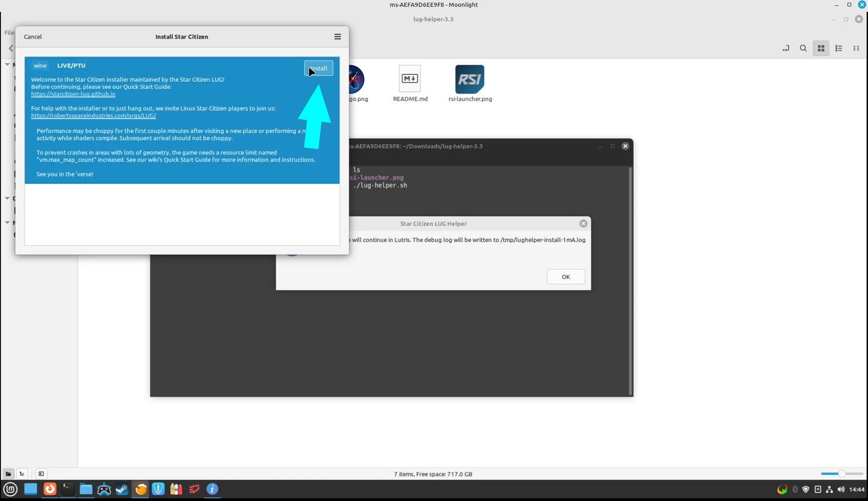This screenshot has width=868, height=501.
Task: Switch to Lutris in the panel
Action: pos(141,489)
